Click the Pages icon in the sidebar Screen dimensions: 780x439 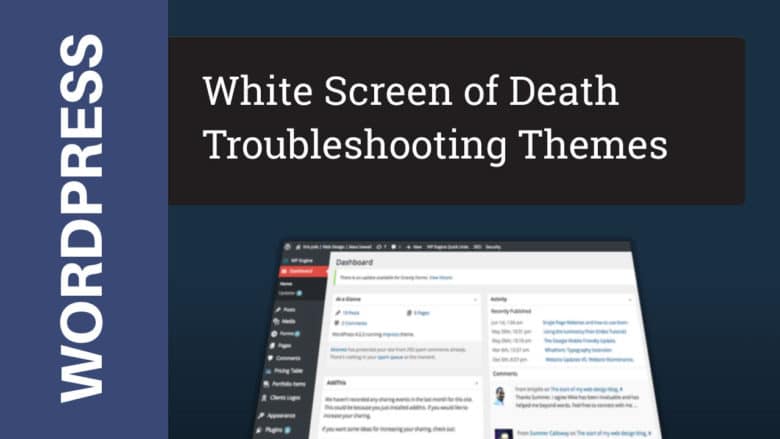272,346
